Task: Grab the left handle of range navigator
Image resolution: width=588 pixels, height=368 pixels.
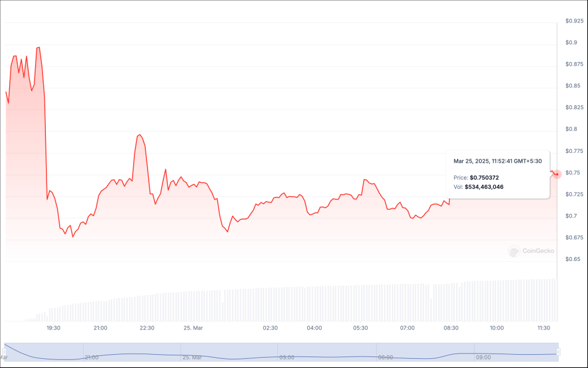Action: coord(5,351)
